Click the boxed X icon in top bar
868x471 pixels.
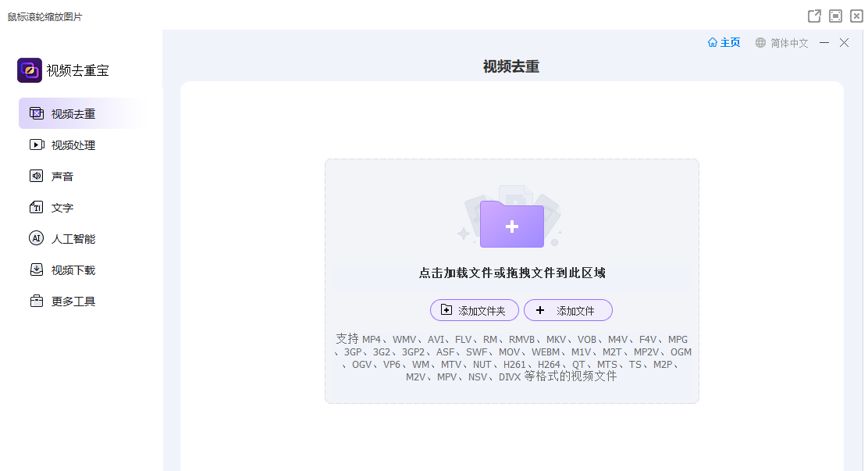point(856,16)
